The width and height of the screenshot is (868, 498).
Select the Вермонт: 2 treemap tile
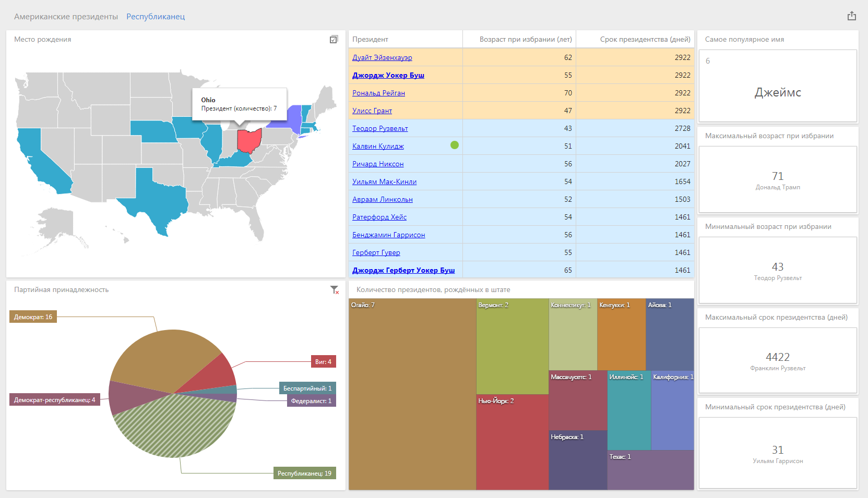point(513,346)
